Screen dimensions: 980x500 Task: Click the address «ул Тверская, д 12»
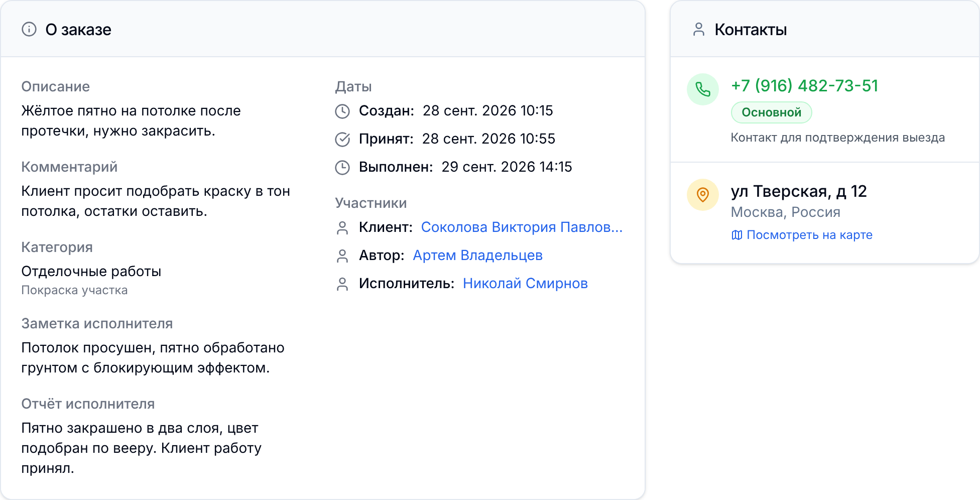(x=799, y=191)
